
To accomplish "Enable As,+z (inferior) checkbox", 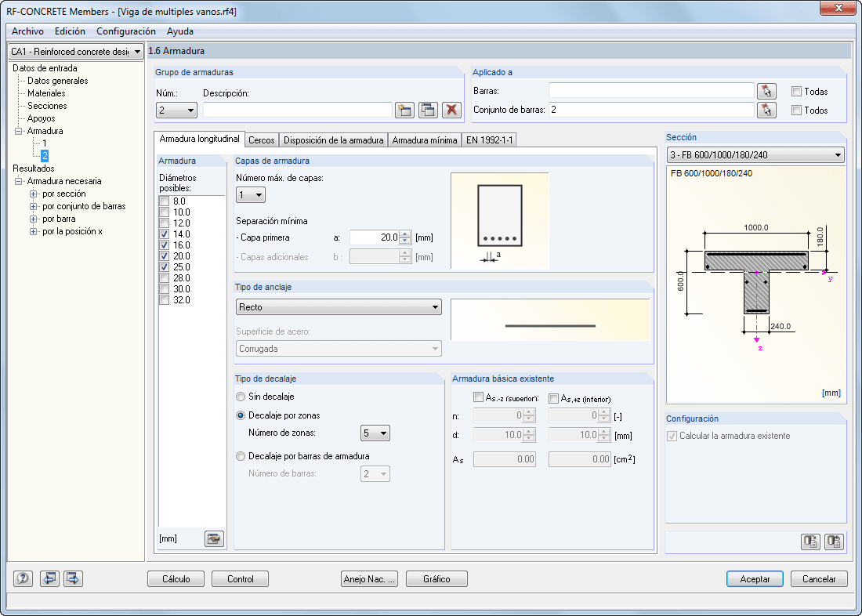I will [x=553, y=398].
